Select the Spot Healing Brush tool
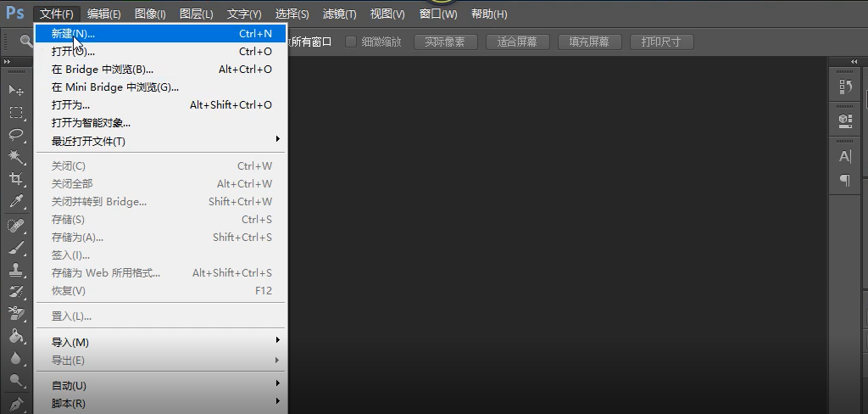 tap(16, 225)
